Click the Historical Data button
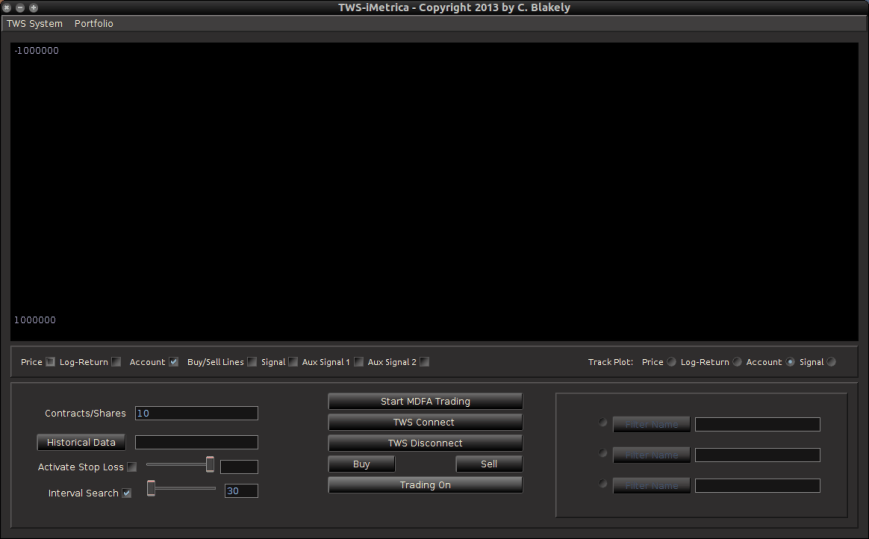 tap(81, 442)
